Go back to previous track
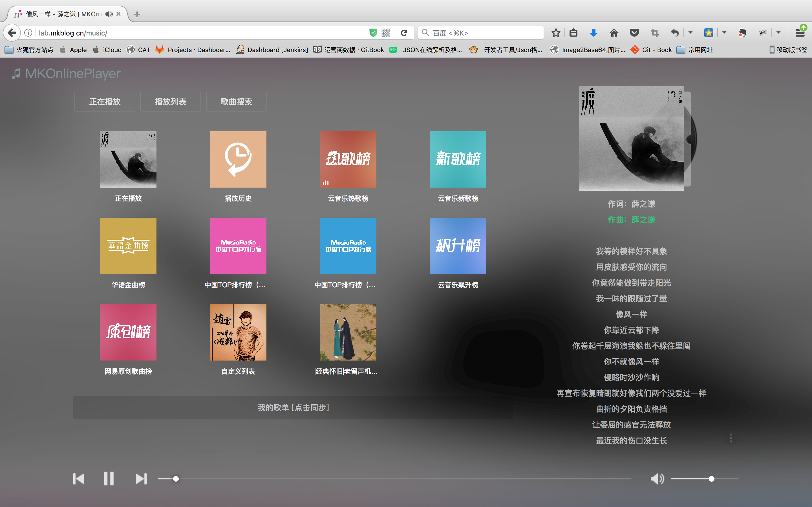812x507 pixels. coord(78,479)
